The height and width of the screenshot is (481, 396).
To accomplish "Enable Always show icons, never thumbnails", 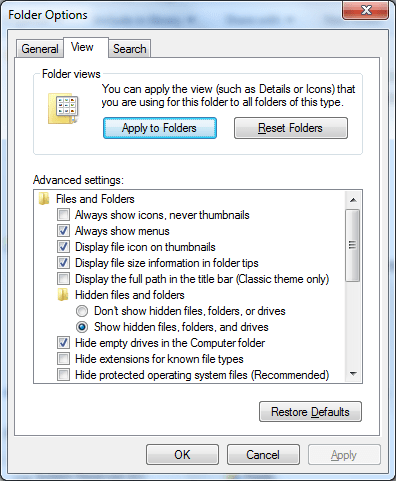I will [63, 215].
